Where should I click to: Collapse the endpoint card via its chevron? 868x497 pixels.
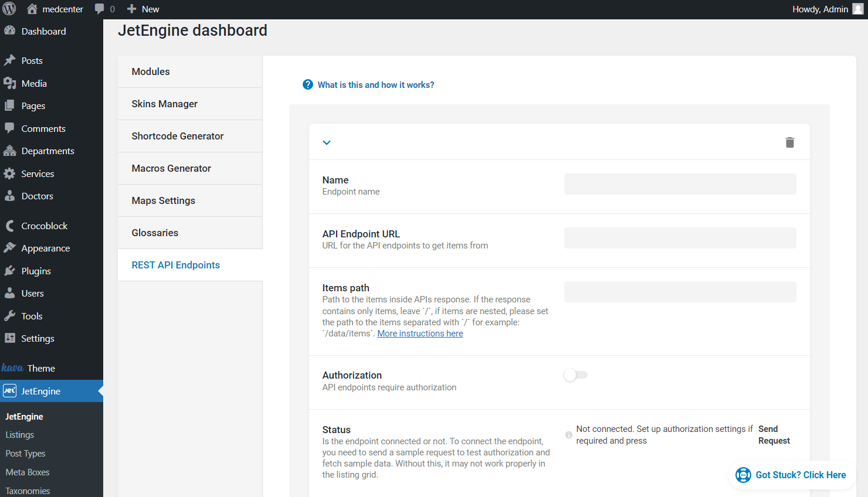pos(327,142)
